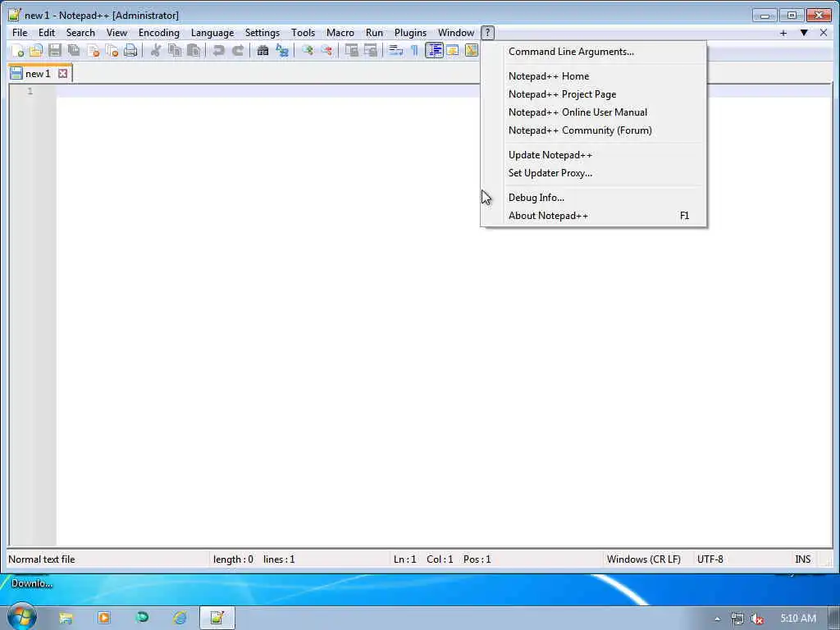Toggle the Show Indent Guide icon
The width and height of the screenshot is (840, 630).
[434, 51]
